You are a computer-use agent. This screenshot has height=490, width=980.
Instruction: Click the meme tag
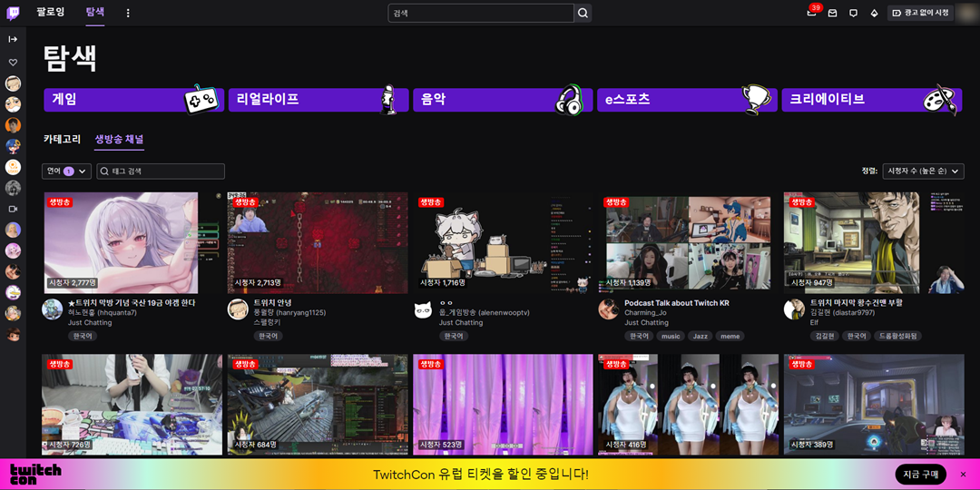point(730,337)
